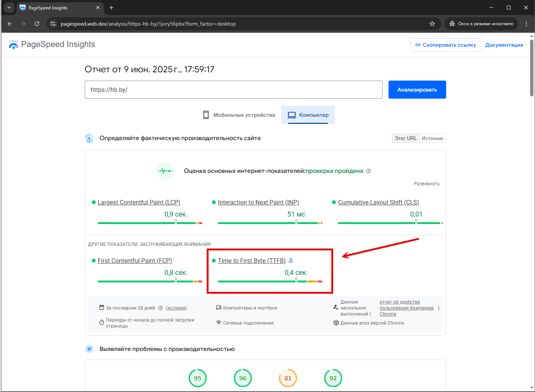The height and width of the screenshot is (392, 535).
Task: Open Time to First Byte (TTFB) link
Action: click(252, 261)
